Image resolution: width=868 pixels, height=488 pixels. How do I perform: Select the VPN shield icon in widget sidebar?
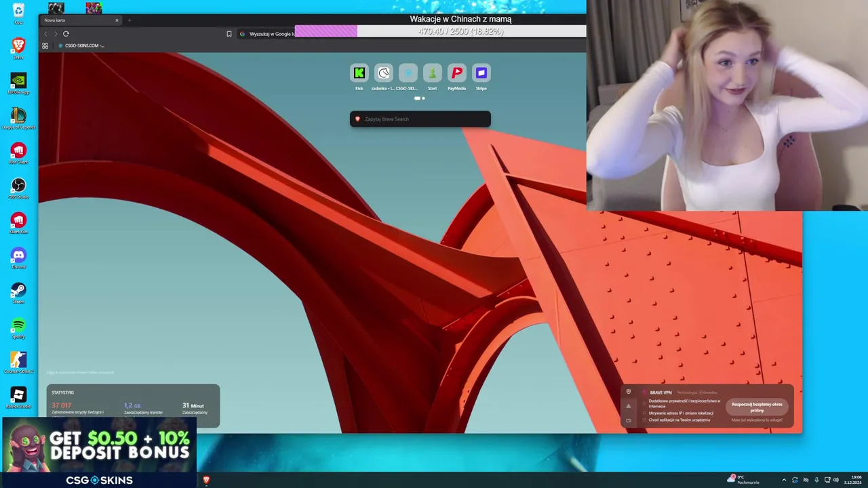(x=629, y=392)
